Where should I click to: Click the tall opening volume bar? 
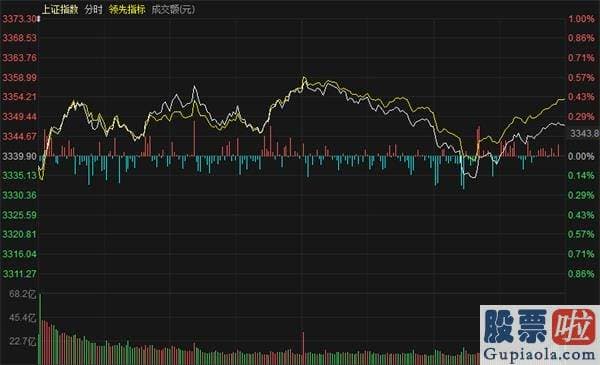point(39,329)
